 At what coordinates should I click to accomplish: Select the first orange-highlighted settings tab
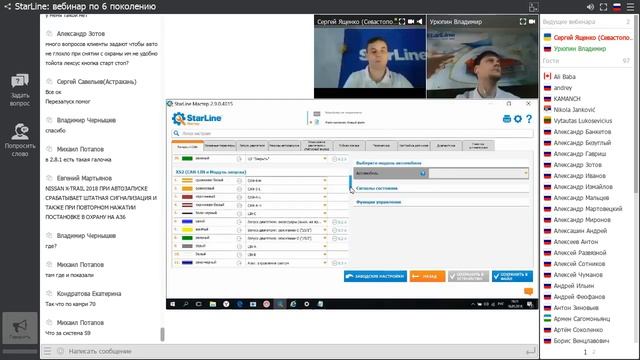(x=187, y=146)
